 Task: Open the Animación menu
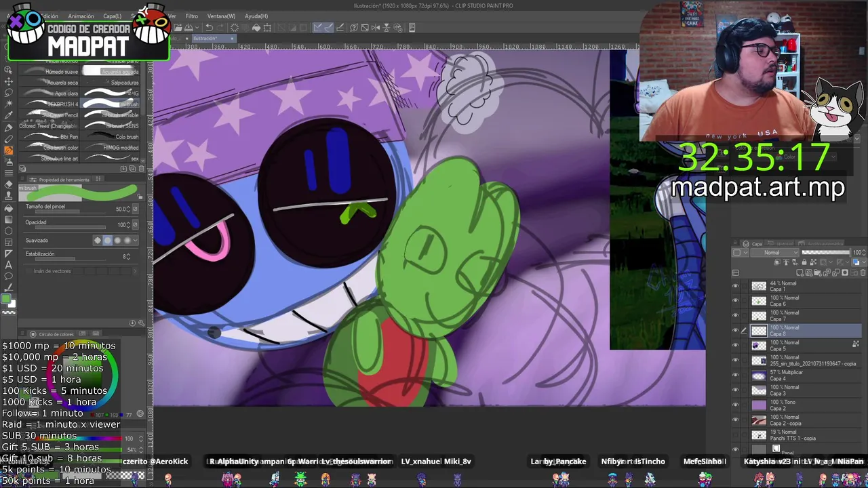pos(81,16)
